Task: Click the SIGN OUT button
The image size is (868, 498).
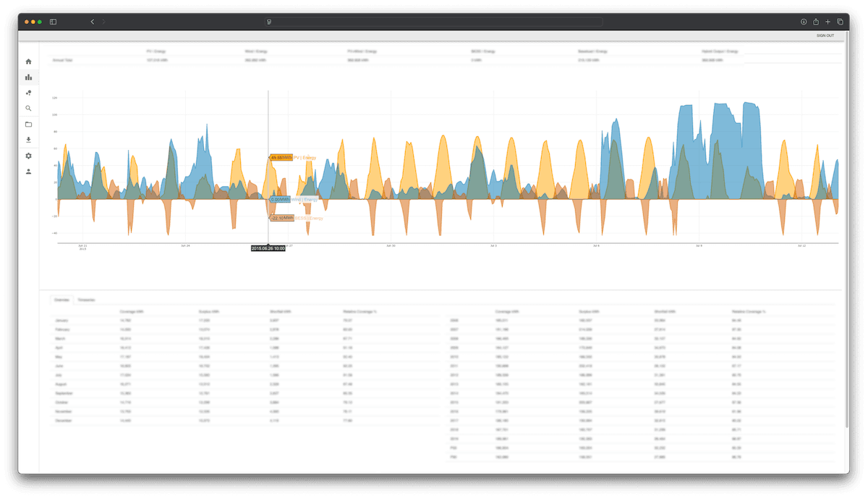Action: [x=825, y=35]
